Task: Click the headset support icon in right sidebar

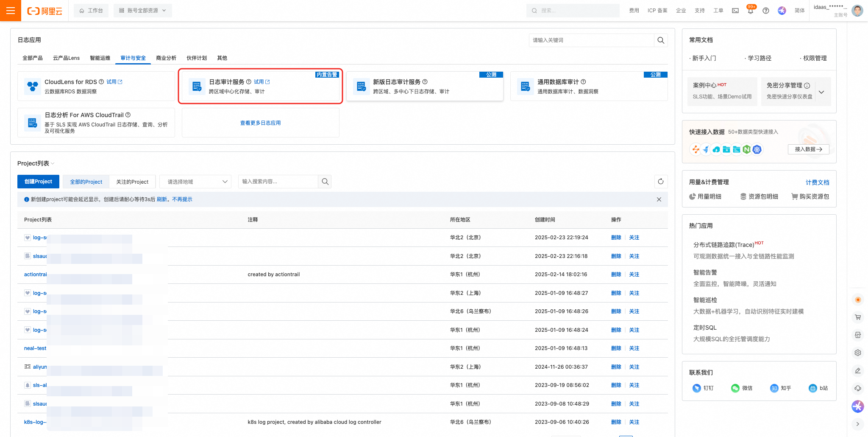Action: [x=858, y=388]
